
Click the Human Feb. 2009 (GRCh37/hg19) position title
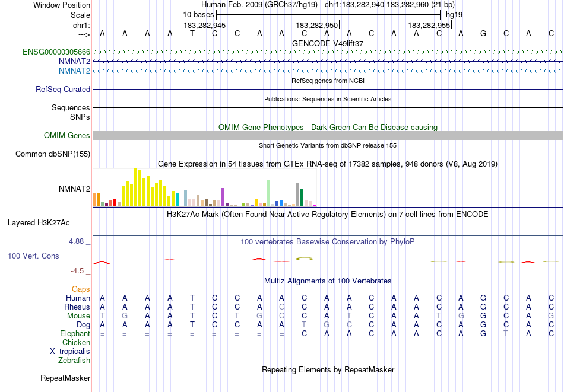pos(259,5)
